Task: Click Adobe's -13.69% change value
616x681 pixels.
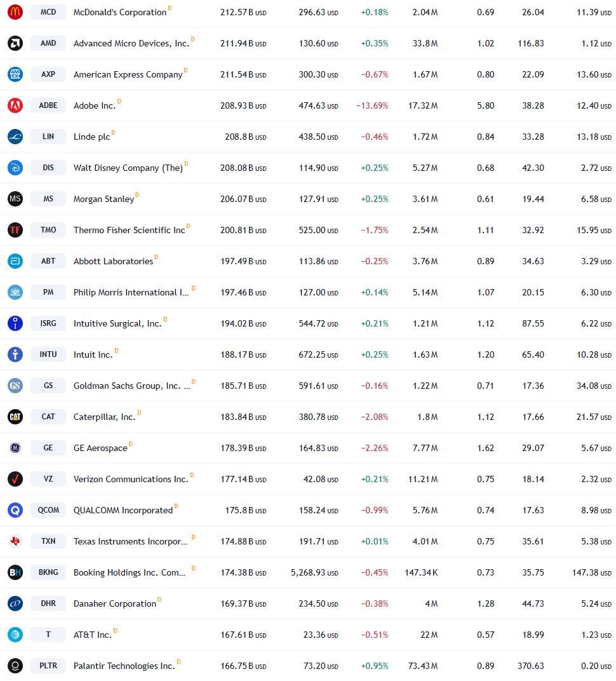Action: tap(372, 106)
